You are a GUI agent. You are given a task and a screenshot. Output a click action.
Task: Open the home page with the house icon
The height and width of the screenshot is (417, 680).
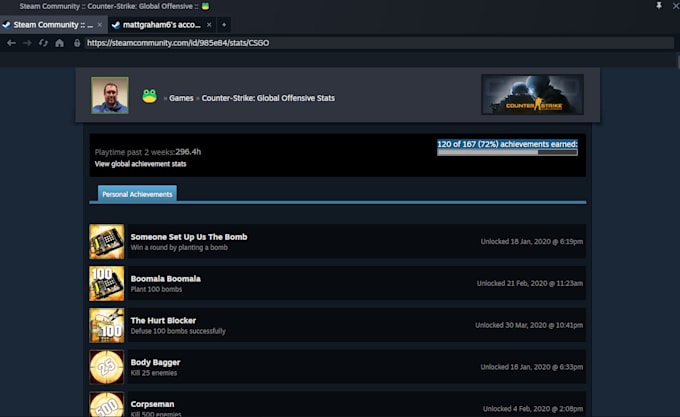point(59,43)
